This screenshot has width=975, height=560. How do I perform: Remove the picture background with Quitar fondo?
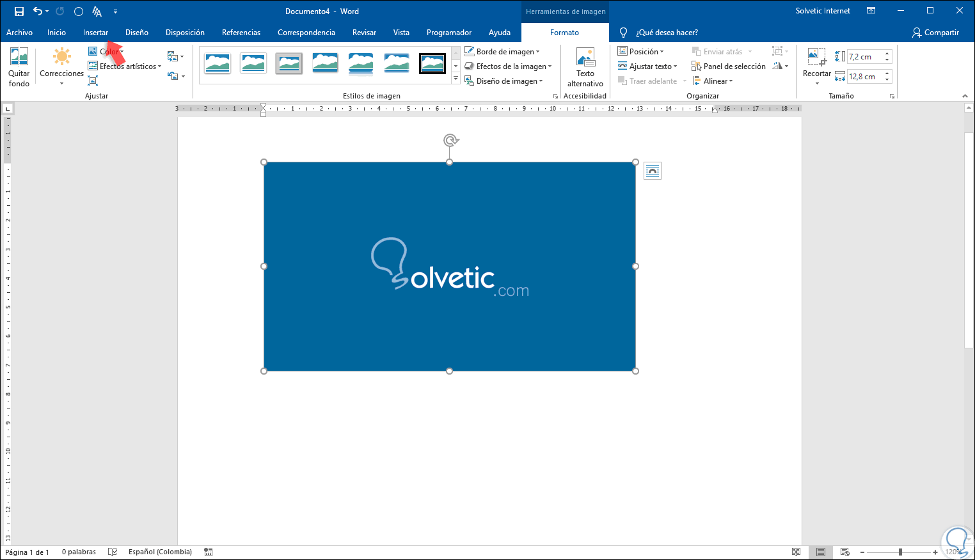(19, 68)
